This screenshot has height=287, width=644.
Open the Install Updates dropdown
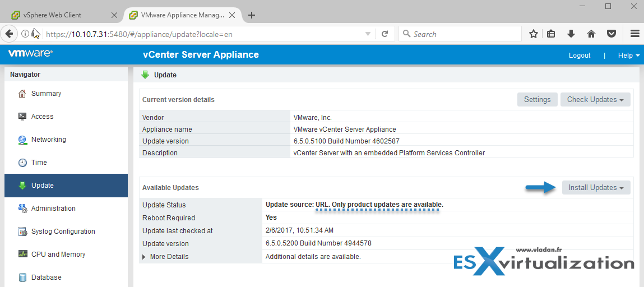coord(596,188)
